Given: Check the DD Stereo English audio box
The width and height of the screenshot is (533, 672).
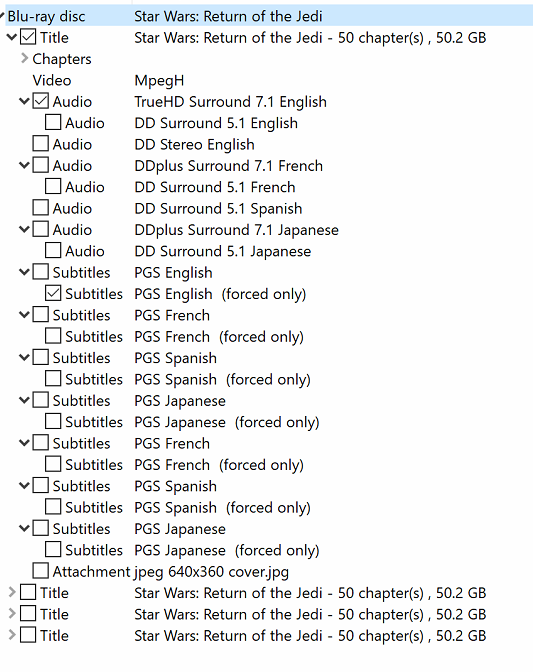Looking at the screenshot, I should click(41, 144).
